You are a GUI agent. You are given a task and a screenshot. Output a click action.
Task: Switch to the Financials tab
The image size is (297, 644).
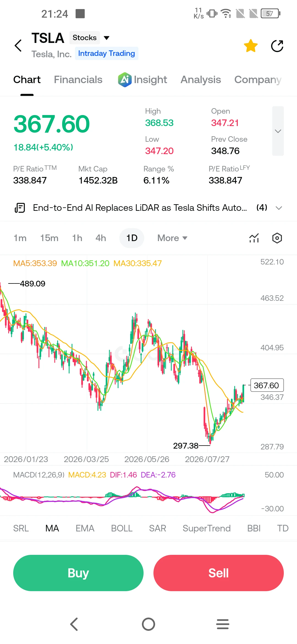78,80
